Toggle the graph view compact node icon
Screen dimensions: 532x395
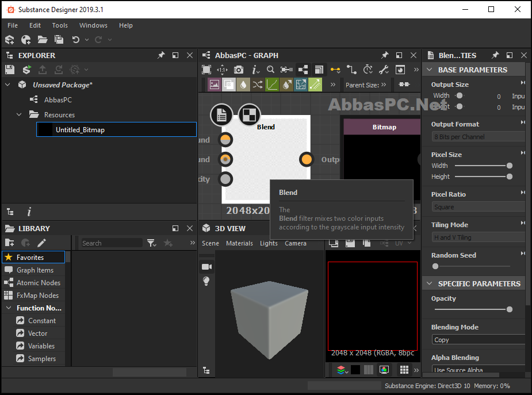[x=303, y=70]
